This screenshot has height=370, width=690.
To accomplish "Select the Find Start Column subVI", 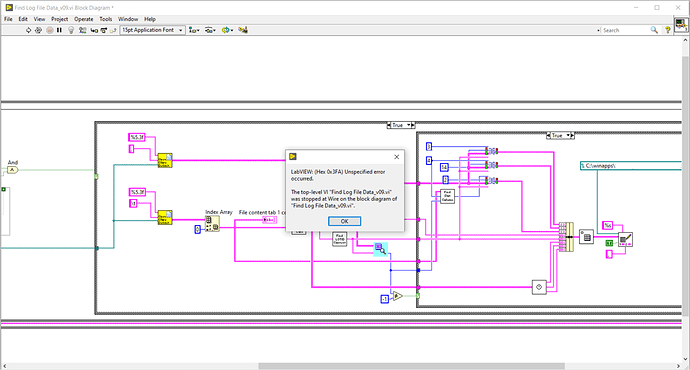I will (448, 196).
